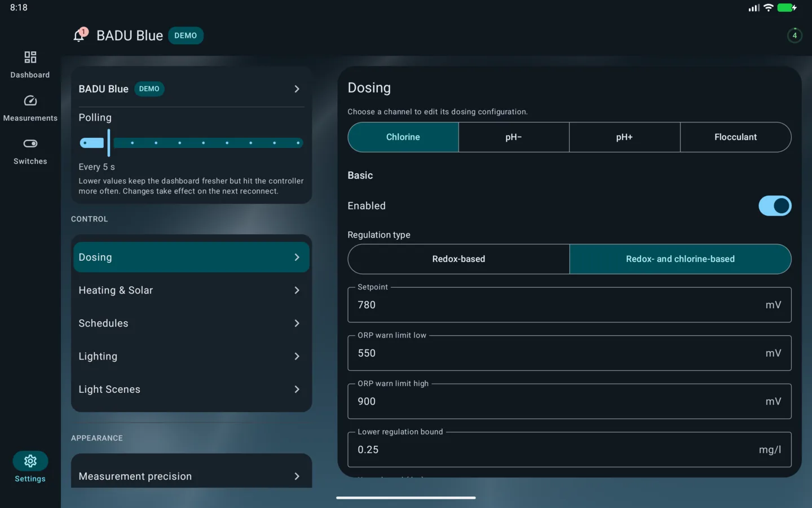Tap the cellular signal bars
The image size is (812, 508).
click(x=754, y=8)
